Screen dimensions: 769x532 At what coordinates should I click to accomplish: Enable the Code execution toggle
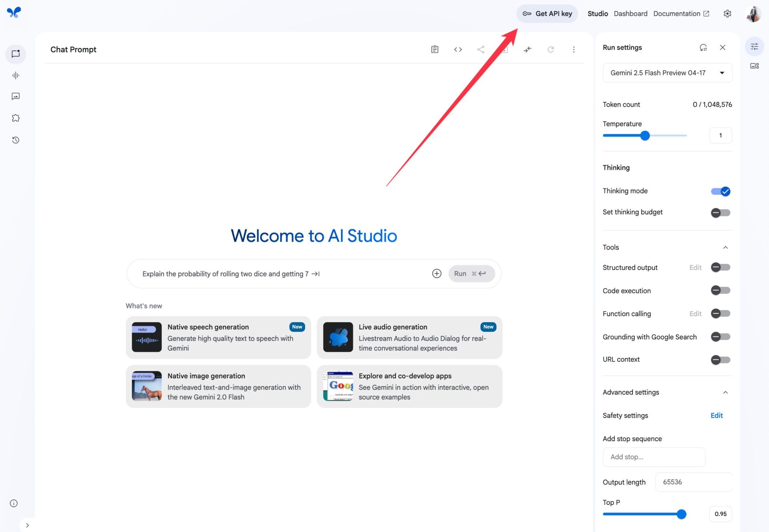(721, 290)
